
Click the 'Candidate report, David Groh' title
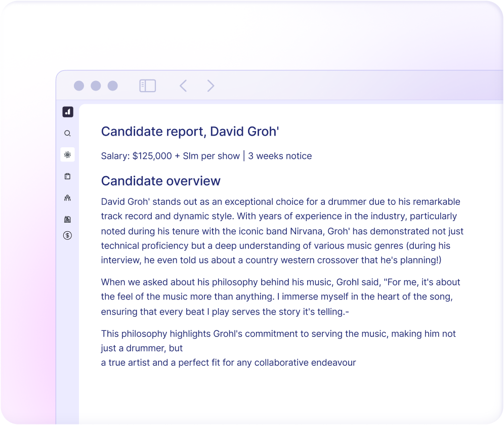coord(190,132)
